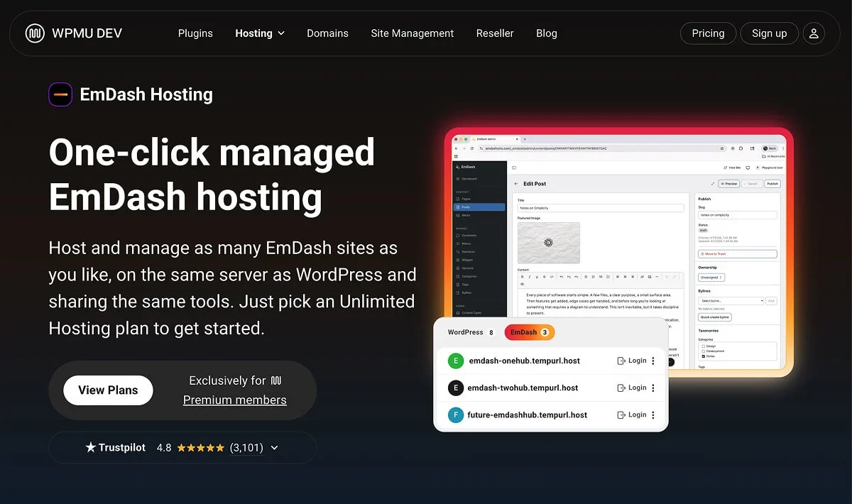
Task: Click the Trustpilot star logo
Action: pos(91,447)
